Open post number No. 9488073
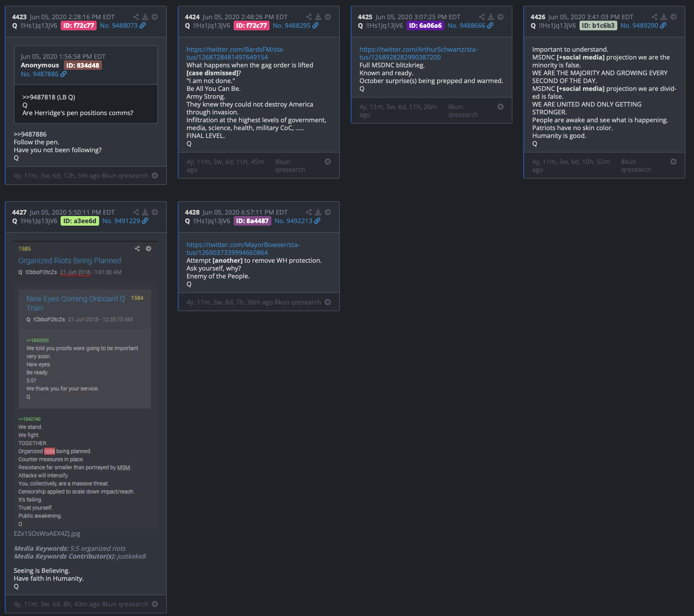Screen dimensions: 694x616 pyautogui.click(x=119, y=25)
